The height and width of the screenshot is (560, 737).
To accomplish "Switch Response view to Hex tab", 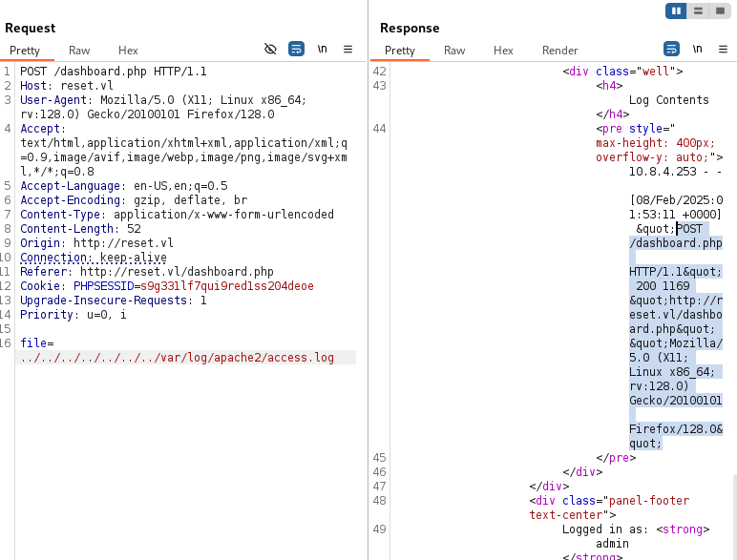I will (503, 51).
